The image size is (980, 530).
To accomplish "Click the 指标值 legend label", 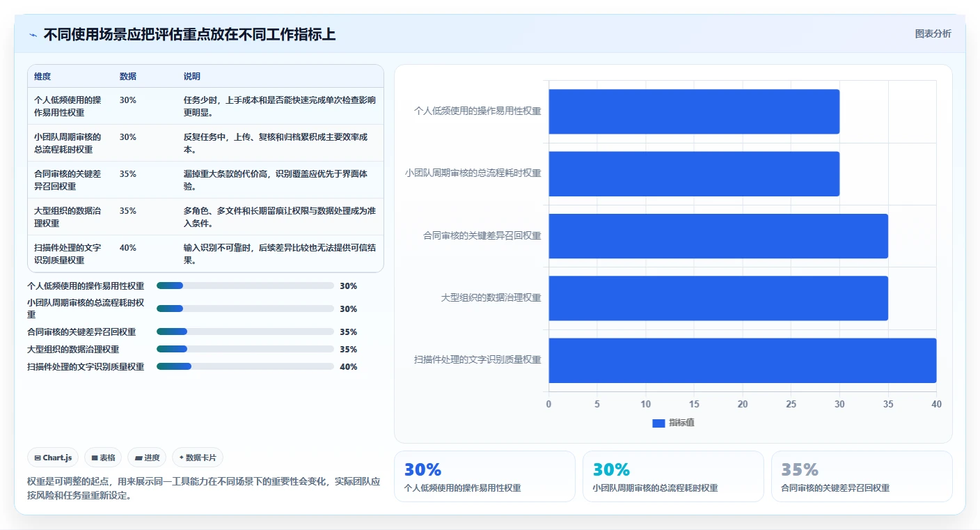I will [681, 423].
